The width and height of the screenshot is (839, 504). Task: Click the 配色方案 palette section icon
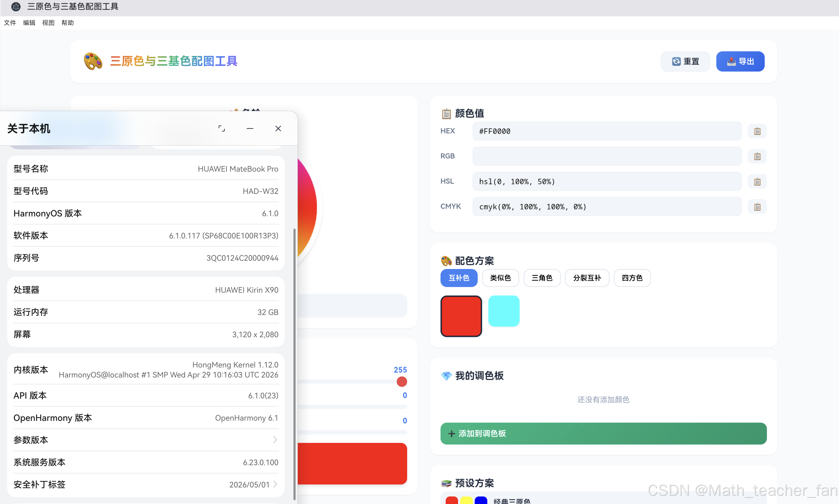(x=446, y=261)
